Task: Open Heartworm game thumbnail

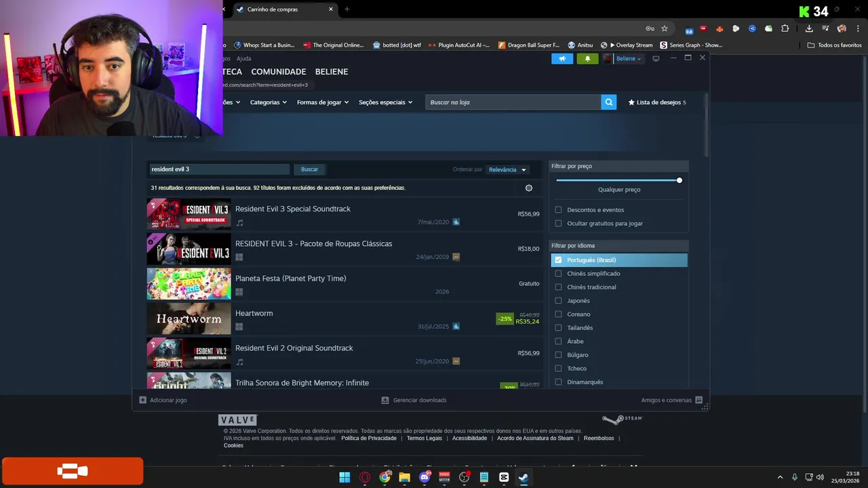Action: pyautogui.click(x=189, y=319)
